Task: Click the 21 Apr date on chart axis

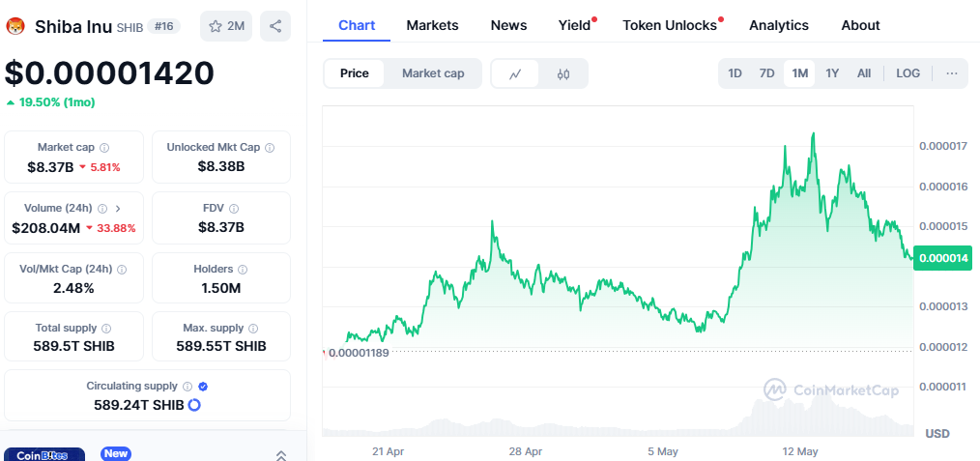Action: (x=387, y=451)
